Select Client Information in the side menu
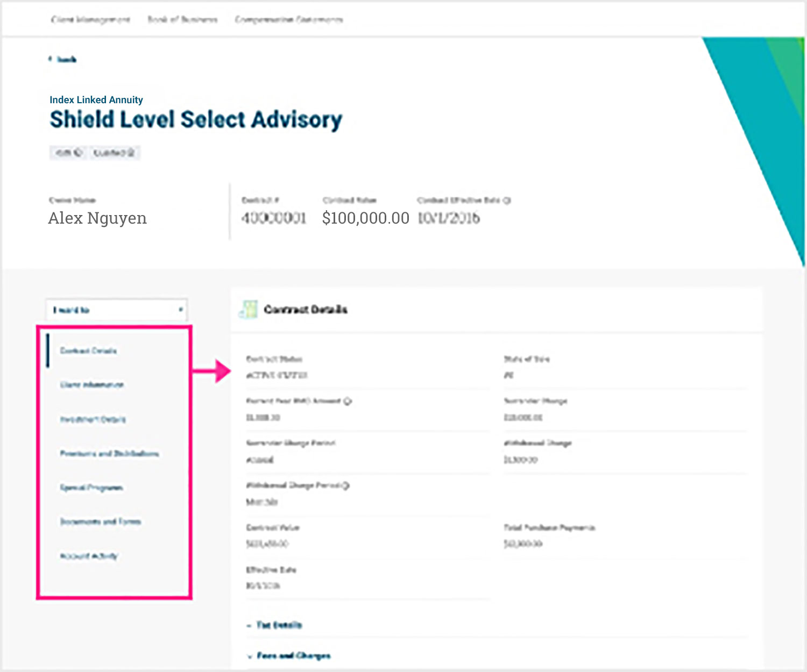 tap(92, 385)
